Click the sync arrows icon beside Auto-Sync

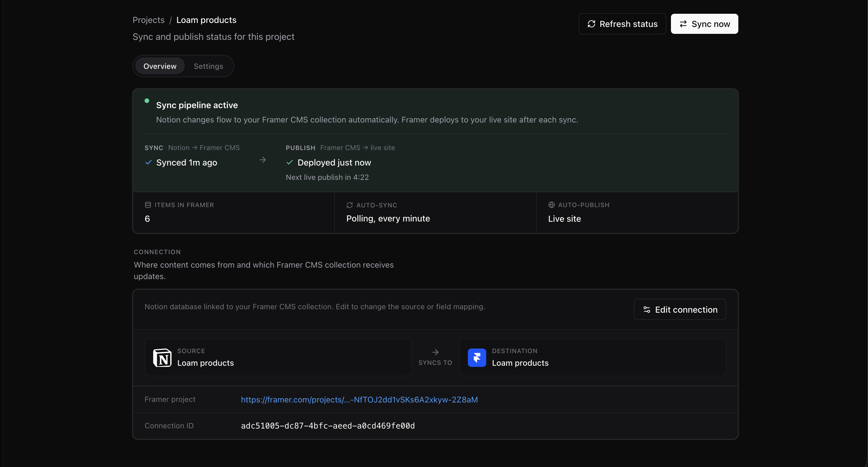pos(349,205)
